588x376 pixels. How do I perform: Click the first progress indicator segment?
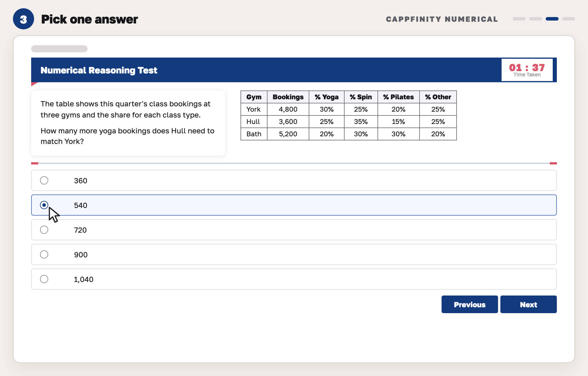(519, 19)
